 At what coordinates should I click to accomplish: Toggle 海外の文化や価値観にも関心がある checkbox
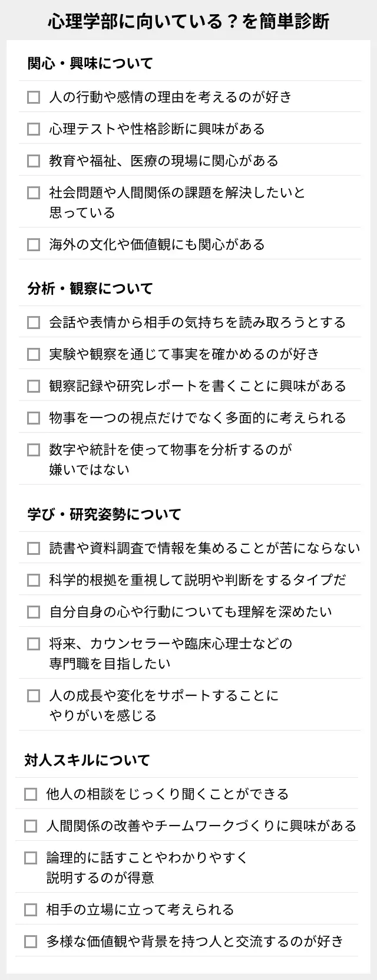click(34, 245)
